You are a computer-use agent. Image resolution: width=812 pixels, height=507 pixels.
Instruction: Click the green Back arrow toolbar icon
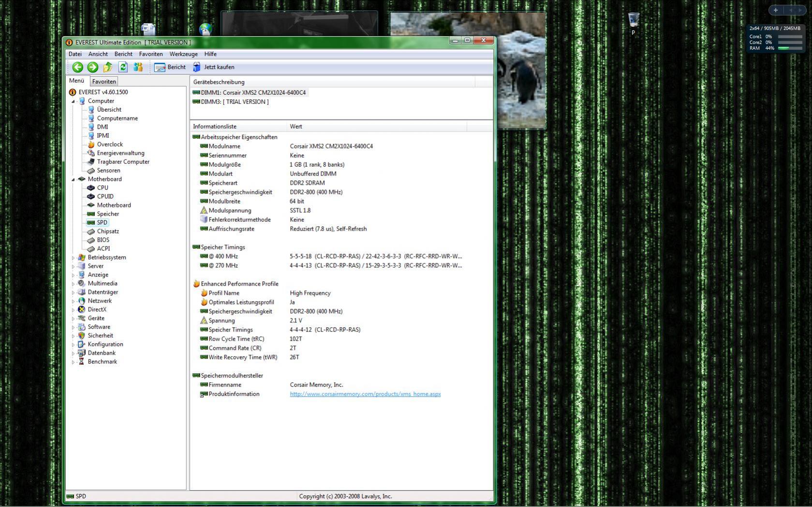[77, 67]
